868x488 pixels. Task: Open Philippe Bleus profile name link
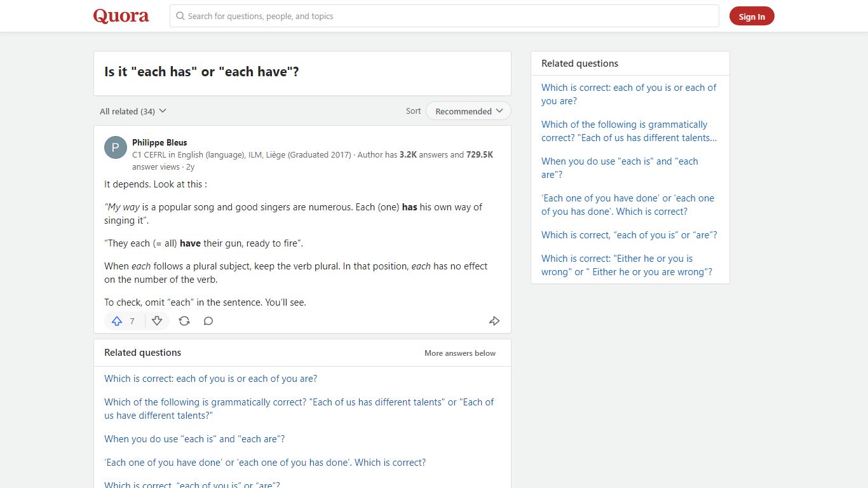click(159, 142)
